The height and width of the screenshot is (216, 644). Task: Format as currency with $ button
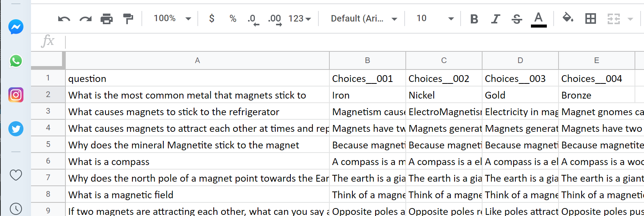(212, 19)
